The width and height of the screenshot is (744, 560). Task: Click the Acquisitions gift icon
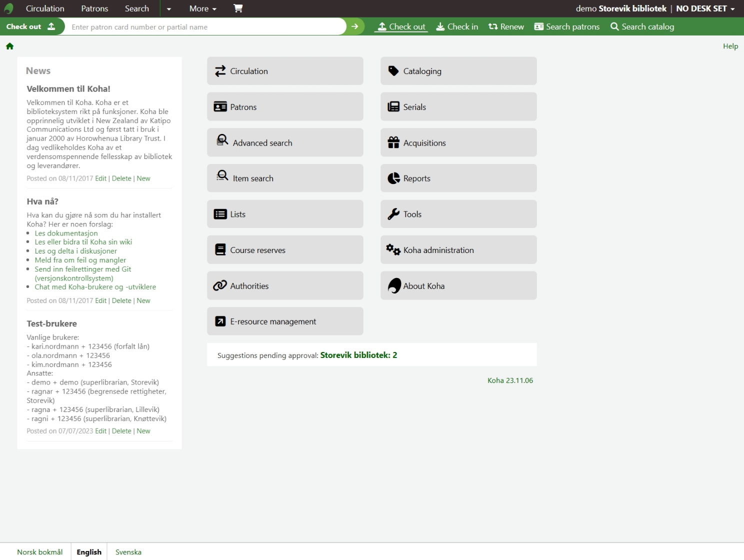[393, 142]
